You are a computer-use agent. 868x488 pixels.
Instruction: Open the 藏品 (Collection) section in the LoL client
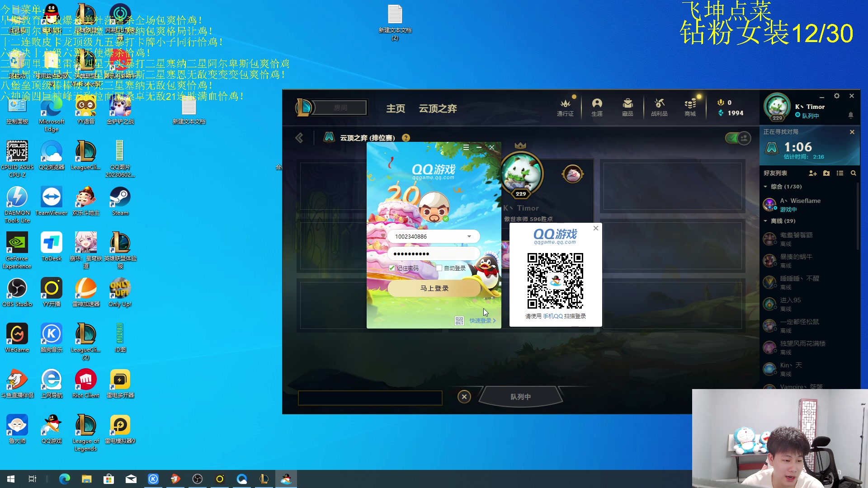point(627,108)
